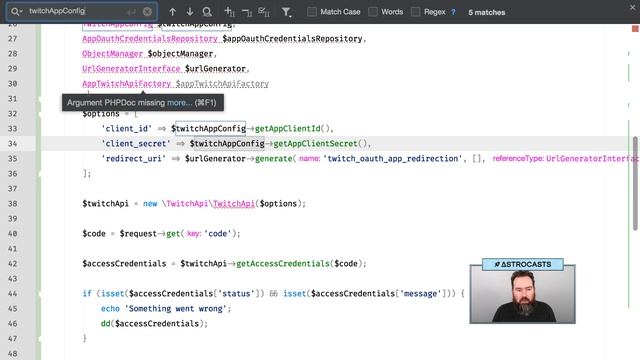Click line number 34 in gutter

point(13,144)
